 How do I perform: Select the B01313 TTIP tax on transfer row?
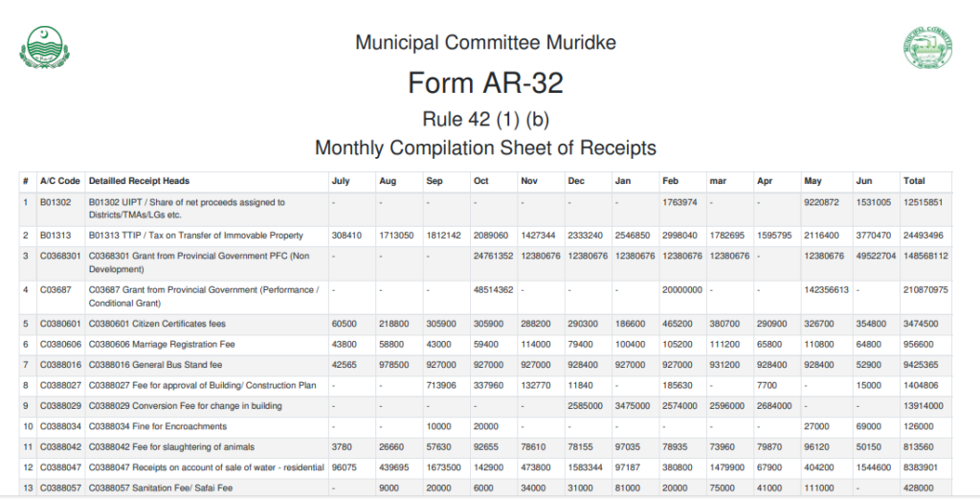click(195, 236)
